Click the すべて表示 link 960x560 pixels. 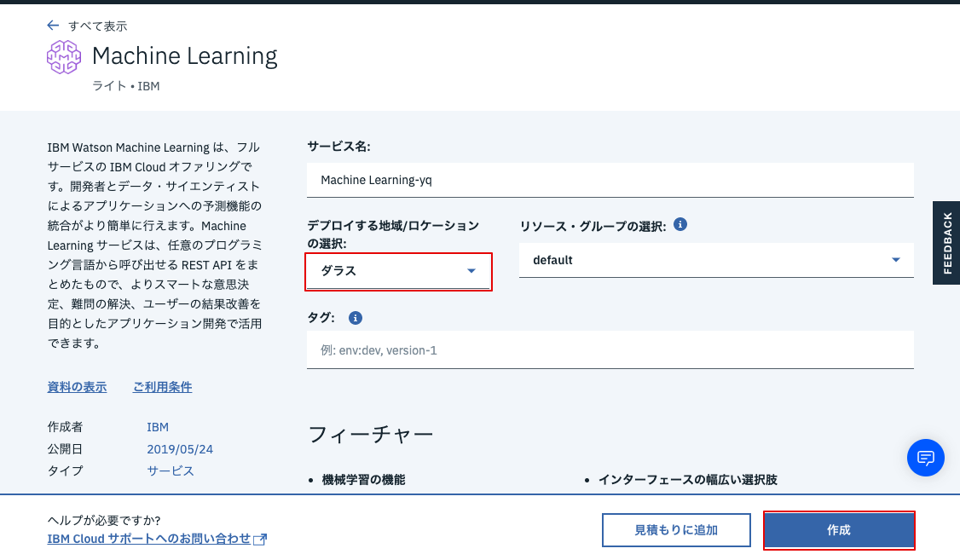click(98, 26)
